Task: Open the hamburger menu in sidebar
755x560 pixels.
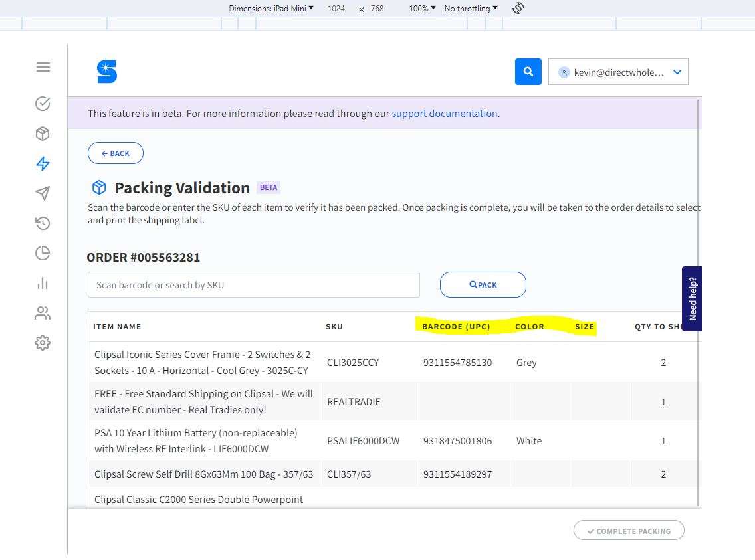Action: point(43,67)
